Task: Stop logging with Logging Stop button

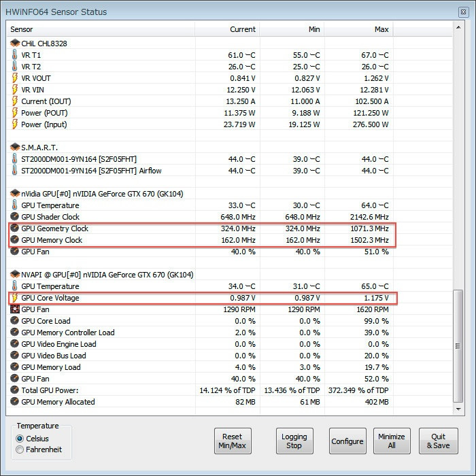Action: click(294, 441)
